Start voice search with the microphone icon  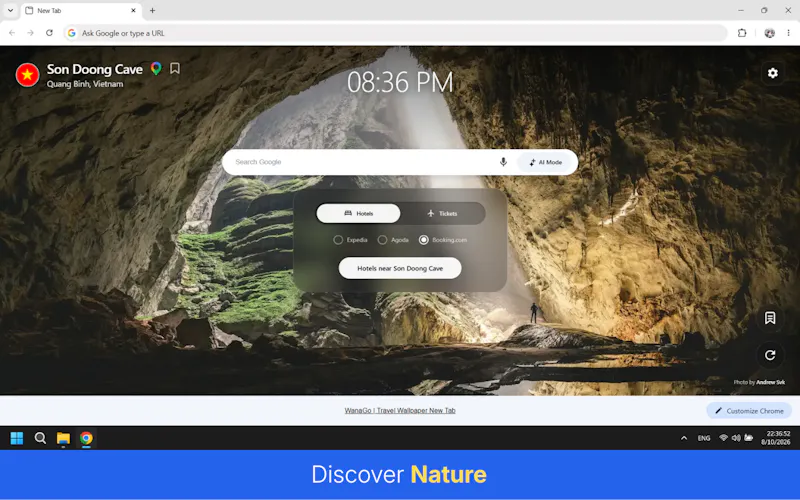[503, 162]
